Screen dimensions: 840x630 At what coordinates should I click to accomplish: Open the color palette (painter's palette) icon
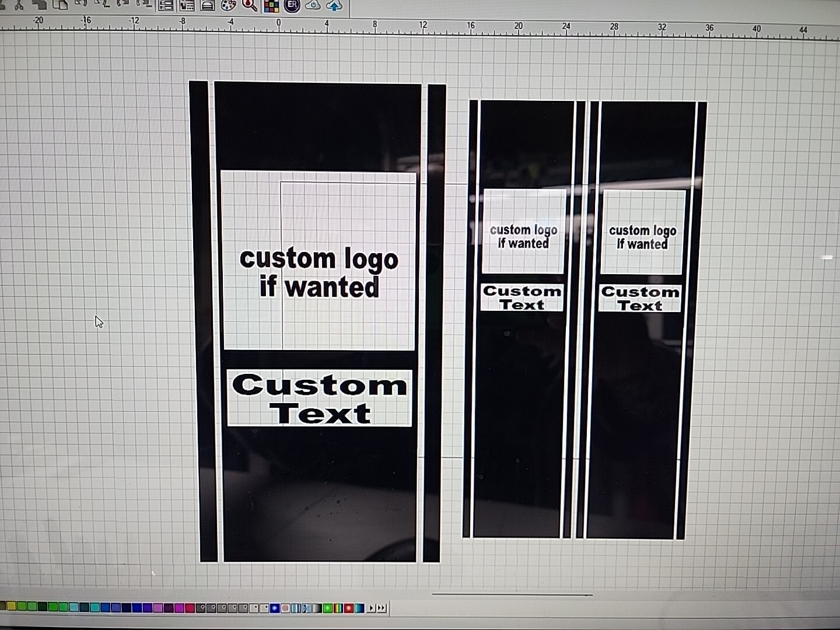[229, 5]
